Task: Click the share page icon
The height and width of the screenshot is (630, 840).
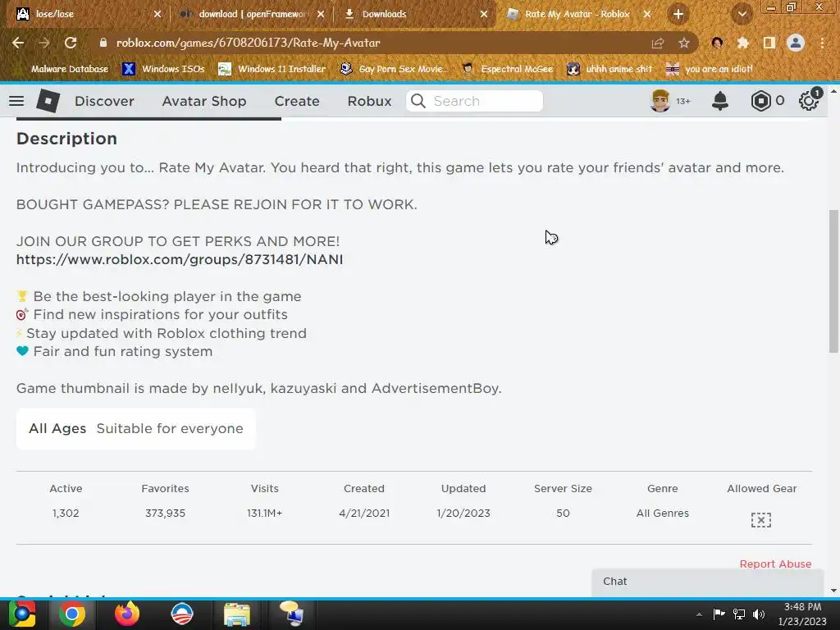Action: point(658,43)
